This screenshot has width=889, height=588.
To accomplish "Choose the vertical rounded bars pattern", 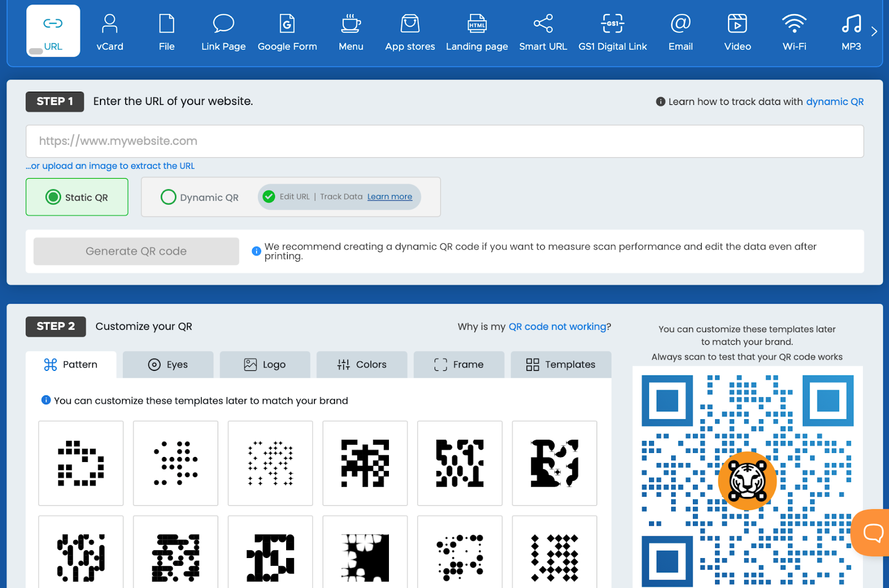I will tap(81, 552).
